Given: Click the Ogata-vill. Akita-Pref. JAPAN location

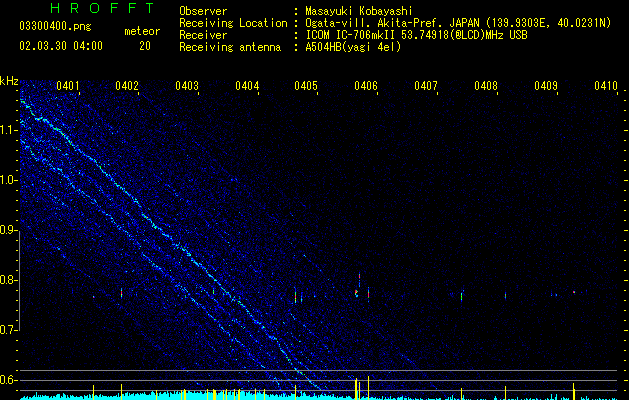Looking at the screenshot, I should click(458, 23).
